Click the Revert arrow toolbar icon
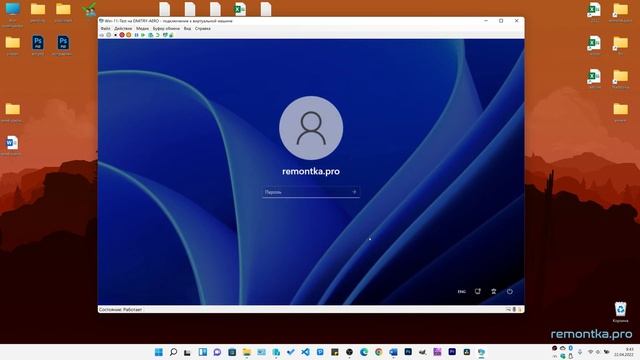 pos(158,35)
